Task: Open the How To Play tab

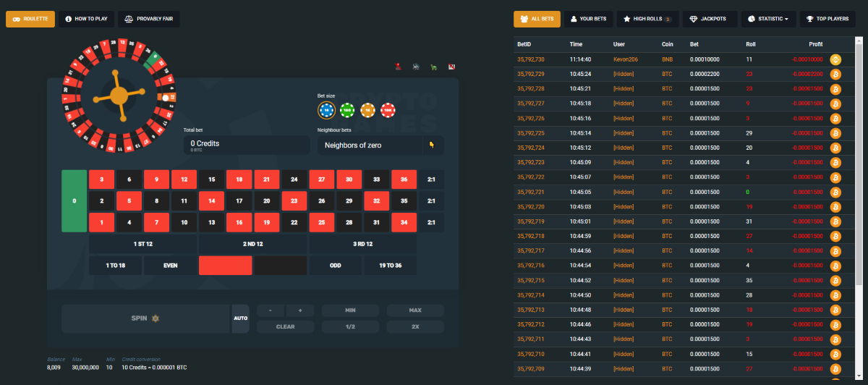Action: [x=87, y=19]
